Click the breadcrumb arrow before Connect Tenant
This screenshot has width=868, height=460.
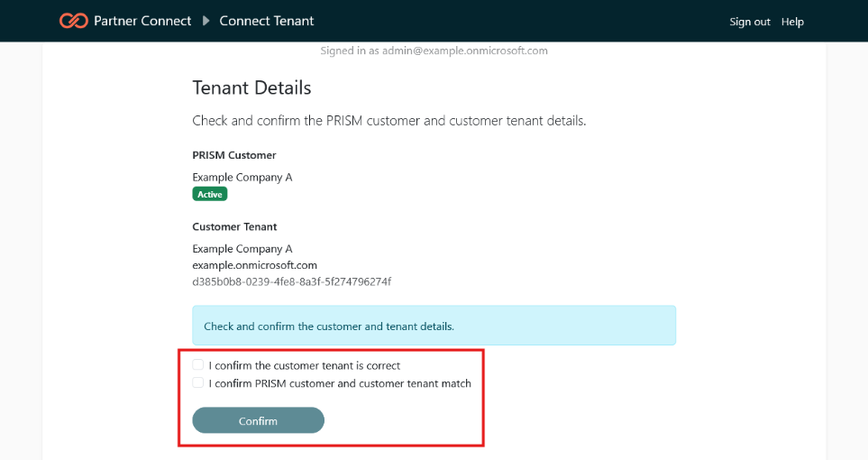point(206,21)
